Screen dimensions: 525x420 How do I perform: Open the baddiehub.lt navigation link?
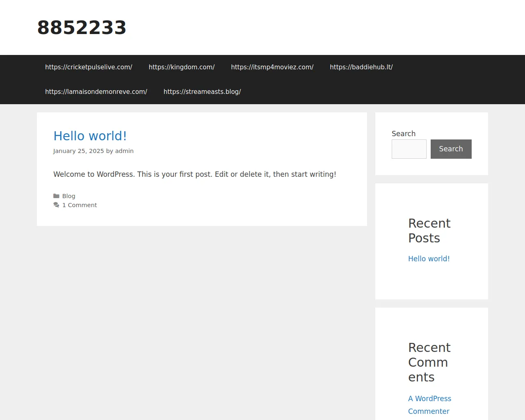tap(361, 67)
